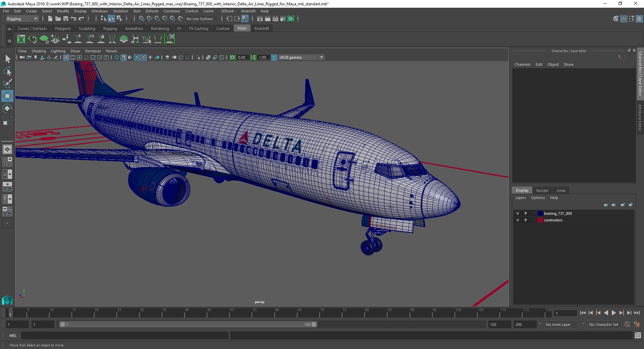Open the Deform menu
This screenshot has width=644, height=349.
pos(152,11)
